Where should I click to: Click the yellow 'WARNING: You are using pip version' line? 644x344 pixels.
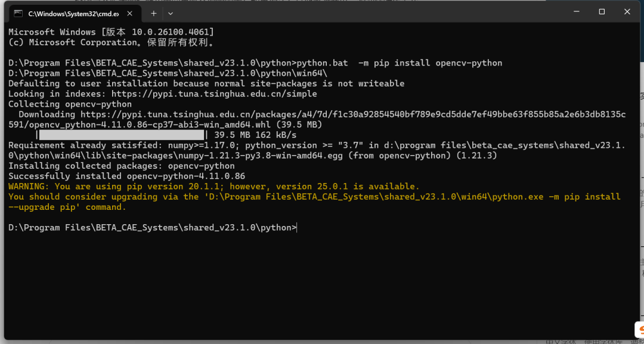tap(213, 186)
